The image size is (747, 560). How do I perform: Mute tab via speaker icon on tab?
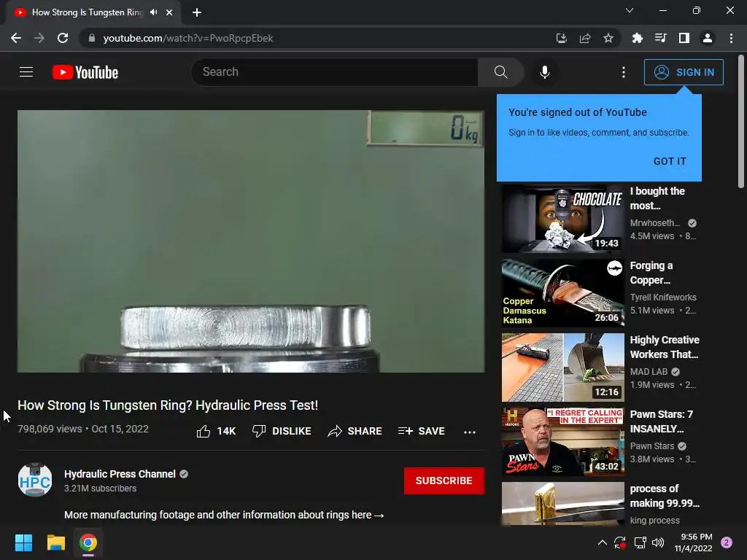153,12
